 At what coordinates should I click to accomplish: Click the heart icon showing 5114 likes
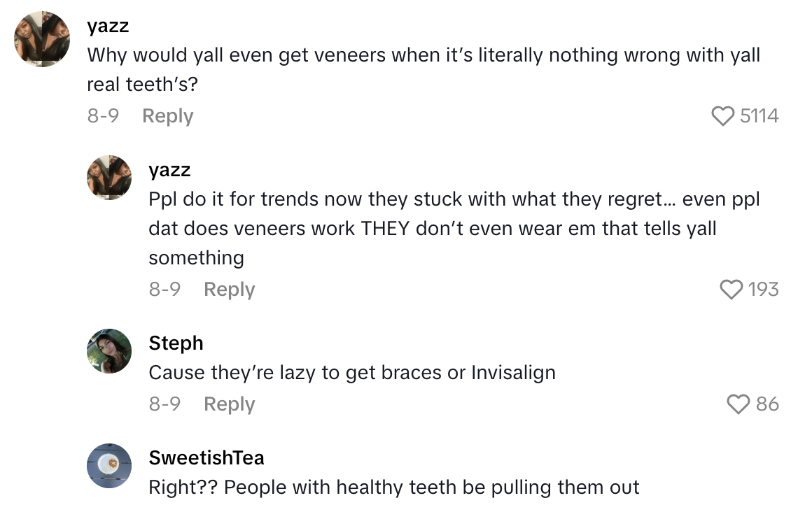point(722,116)
